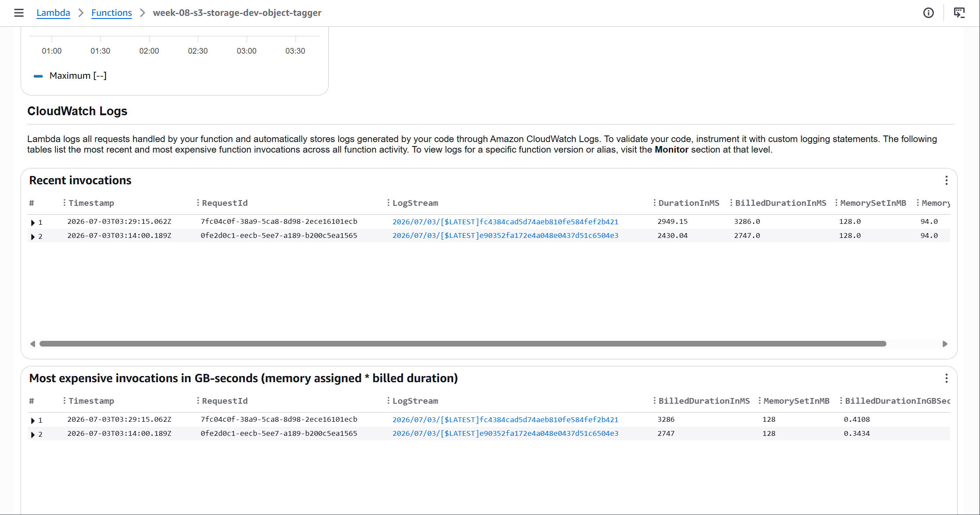
Task: Open Recent invocations widget options menu
Action: click(x=947, y=180)
